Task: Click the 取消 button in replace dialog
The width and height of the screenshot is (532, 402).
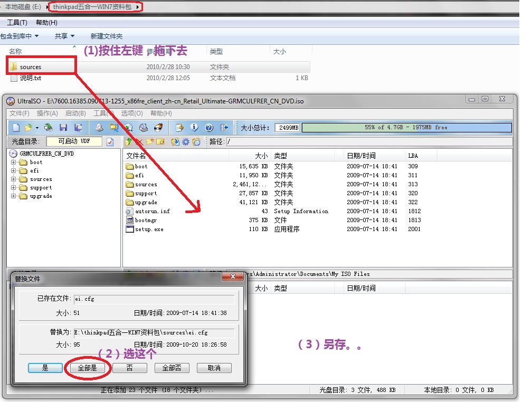Action: [214, 368]
